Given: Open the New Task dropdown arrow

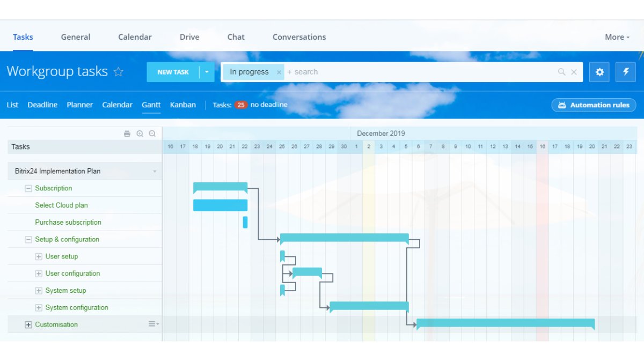Looking at the screenshot, I should (207, 72).
